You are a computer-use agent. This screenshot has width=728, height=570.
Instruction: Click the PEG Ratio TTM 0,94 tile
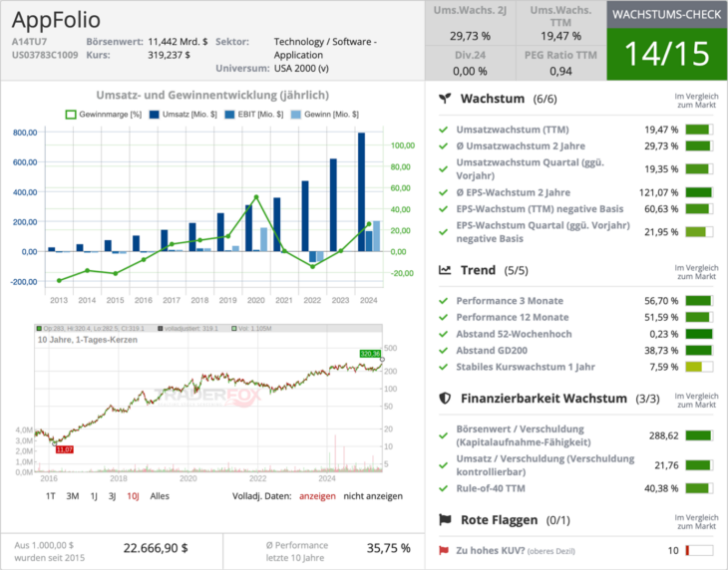(560, 63)
